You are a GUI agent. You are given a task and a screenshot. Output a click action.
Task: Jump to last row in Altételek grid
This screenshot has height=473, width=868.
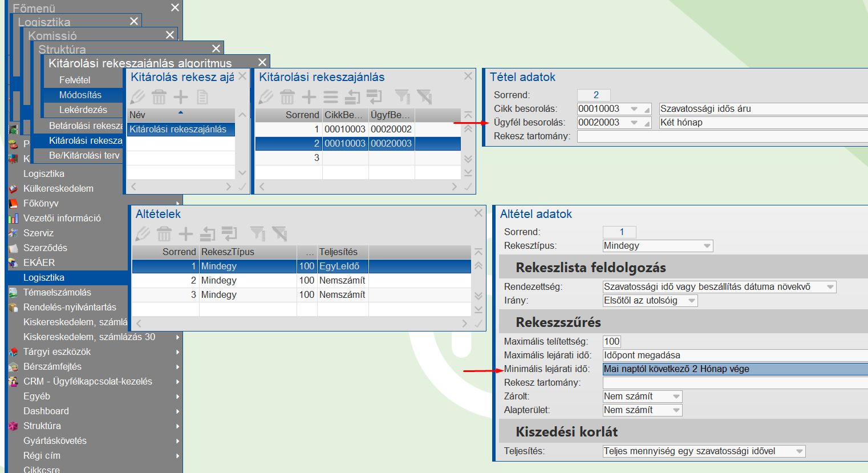pyautogui.click(x=478, y=310)
